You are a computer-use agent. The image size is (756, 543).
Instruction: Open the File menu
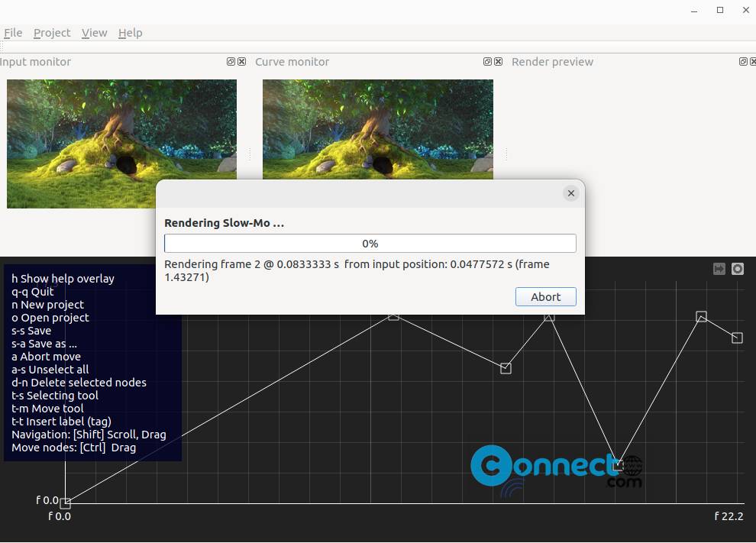13,33
